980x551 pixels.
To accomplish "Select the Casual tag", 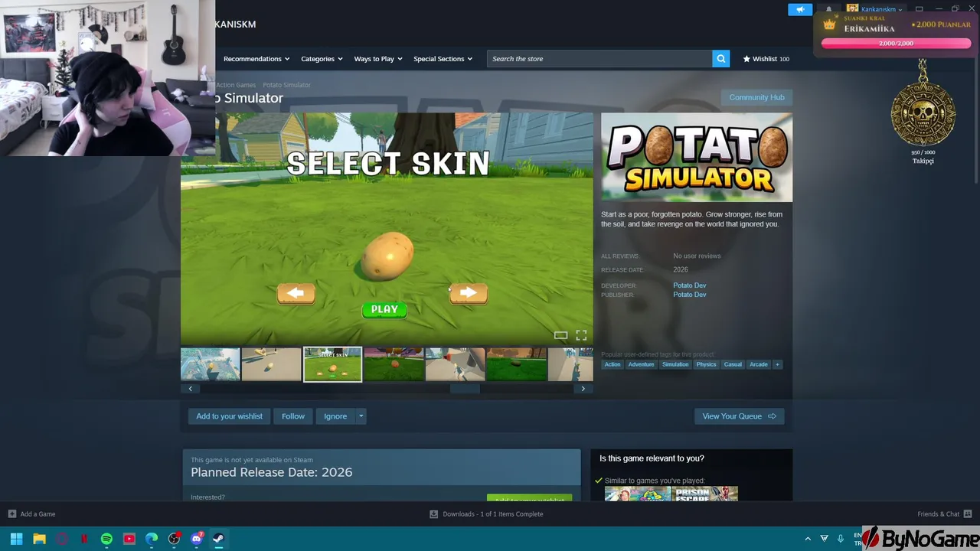I will tap(733, 364).
